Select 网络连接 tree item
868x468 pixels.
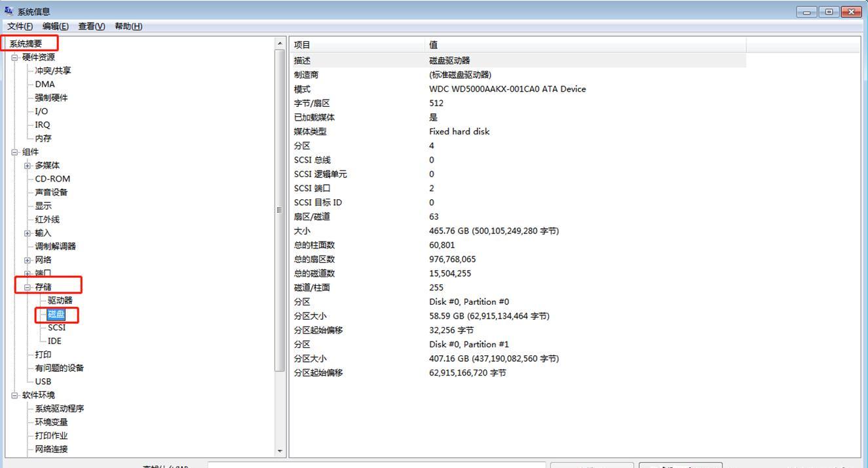click(51, 449)
